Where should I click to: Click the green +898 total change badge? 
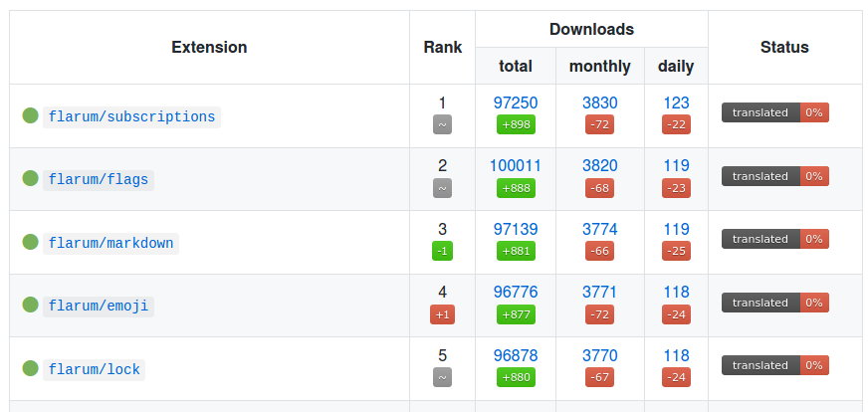coord(516,124)
